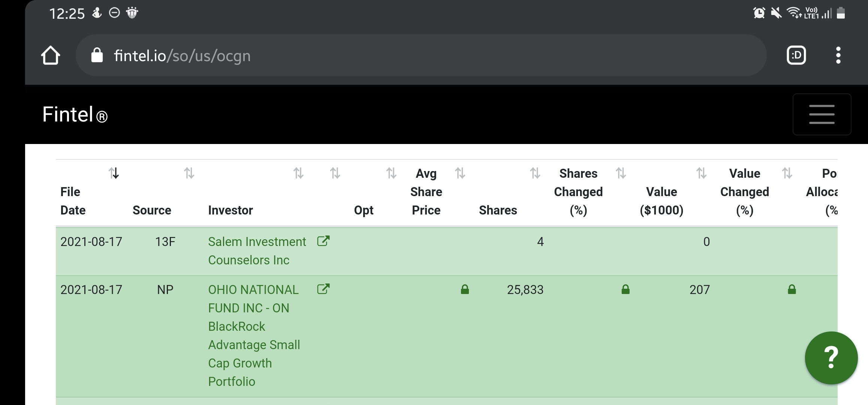
Task: Click the lock icon in Shares Changed column
Action: point(625,289)
